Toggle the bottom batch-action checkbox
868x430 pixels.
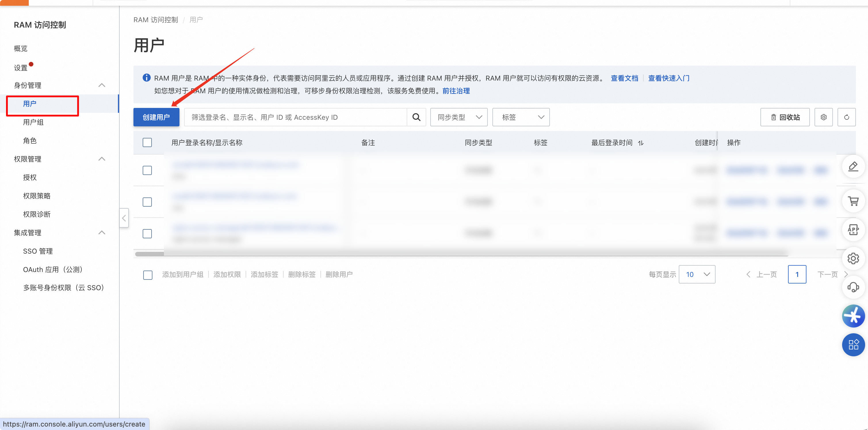coord(148,275)
